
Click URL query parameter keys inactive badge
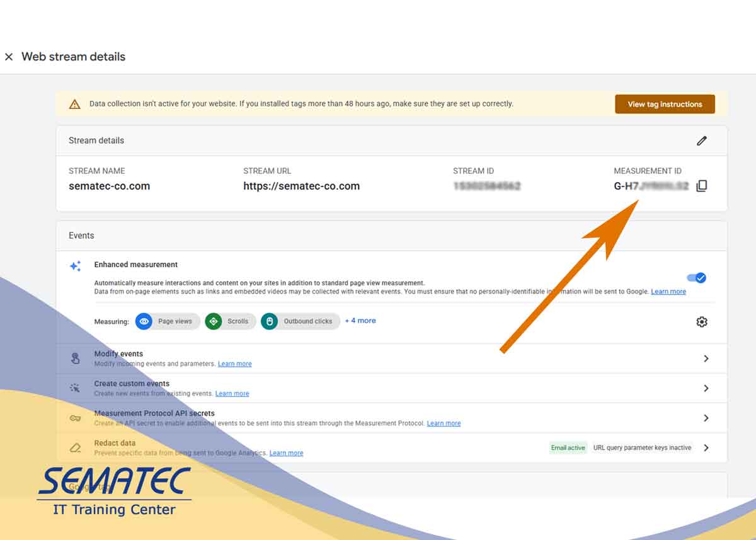click(642, 448)
